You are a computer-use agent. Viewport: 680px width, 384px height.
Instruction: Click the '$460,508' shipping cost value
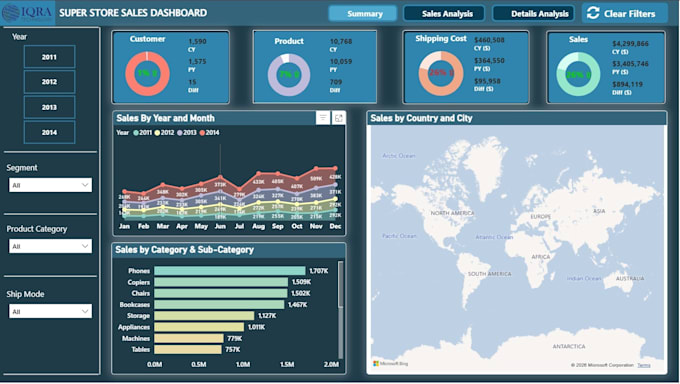click(489, 40)
